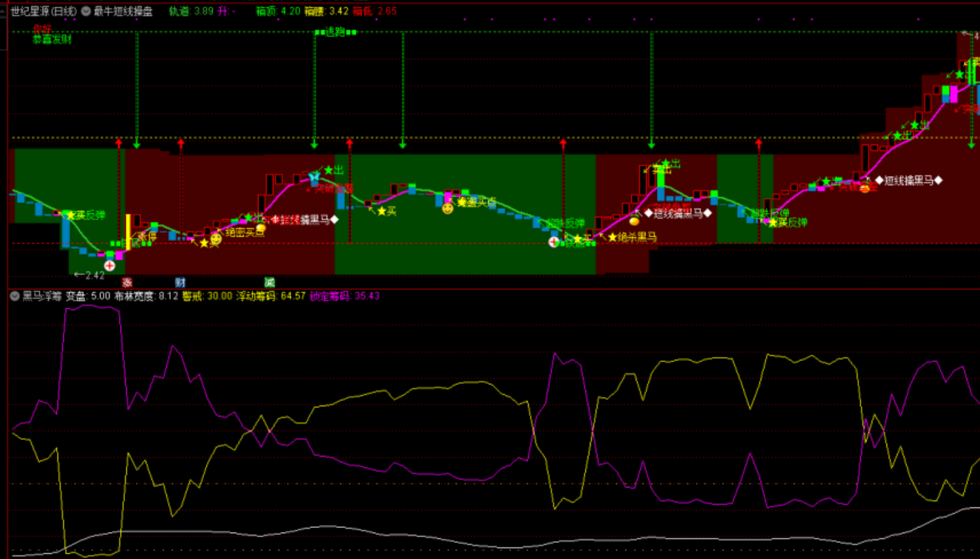Click the green 减 event marker icon
Viewport: 980px width, 559px height.
tap(269, 282)
